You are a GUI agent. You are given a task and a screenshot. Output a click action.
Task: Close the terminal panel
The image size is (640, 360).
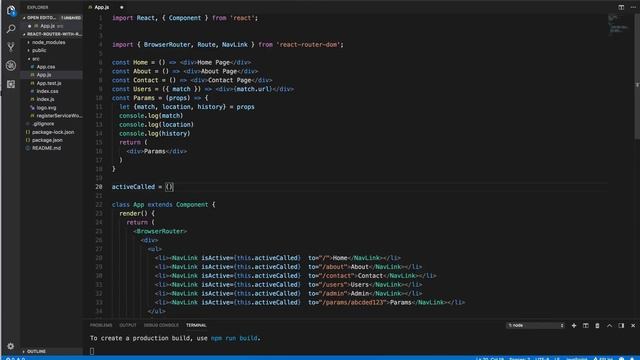(x=633, y=325)
